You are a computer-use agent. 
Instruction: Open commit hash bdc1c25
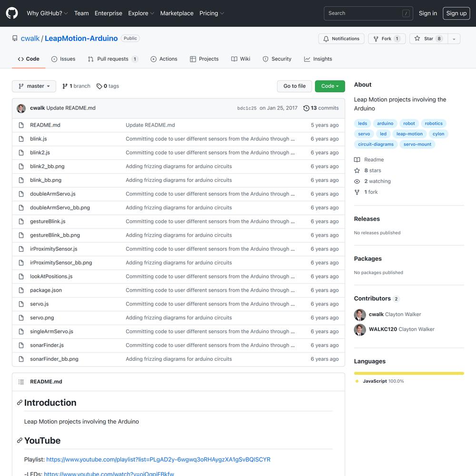[247, 109]
